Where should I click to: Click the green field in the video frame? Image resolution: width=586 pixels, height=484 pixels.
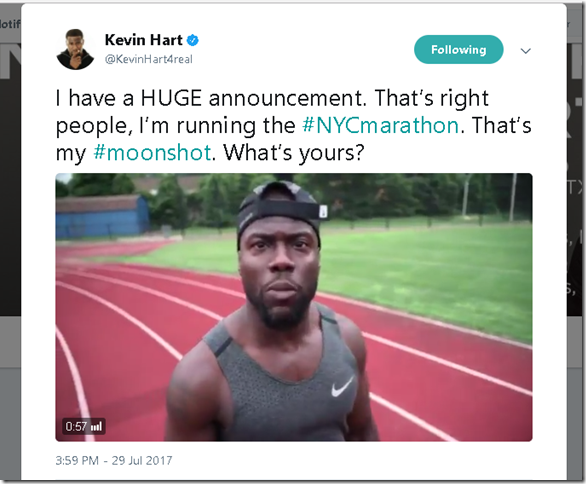point(430,269)
